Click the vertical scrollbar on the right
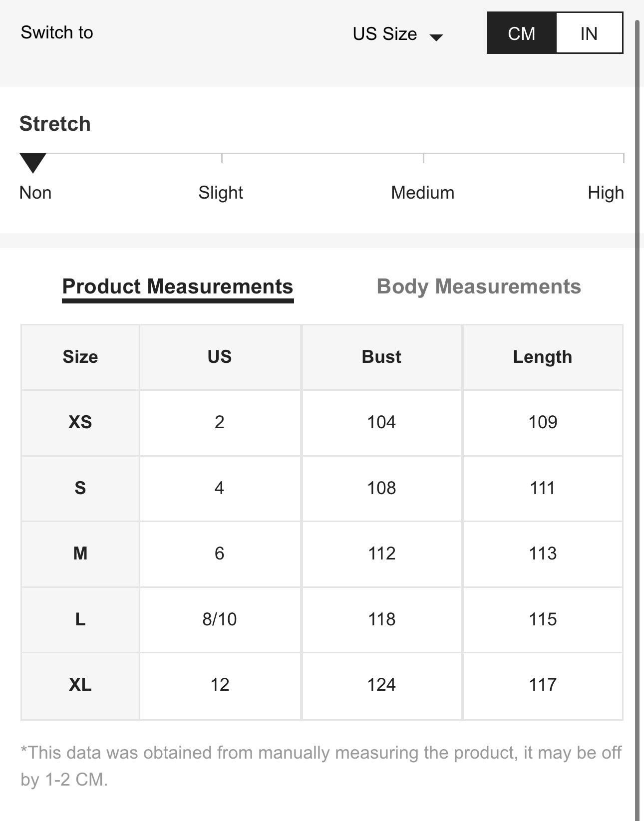The height and width of the screenshot is (821, 644). point(637,399)
